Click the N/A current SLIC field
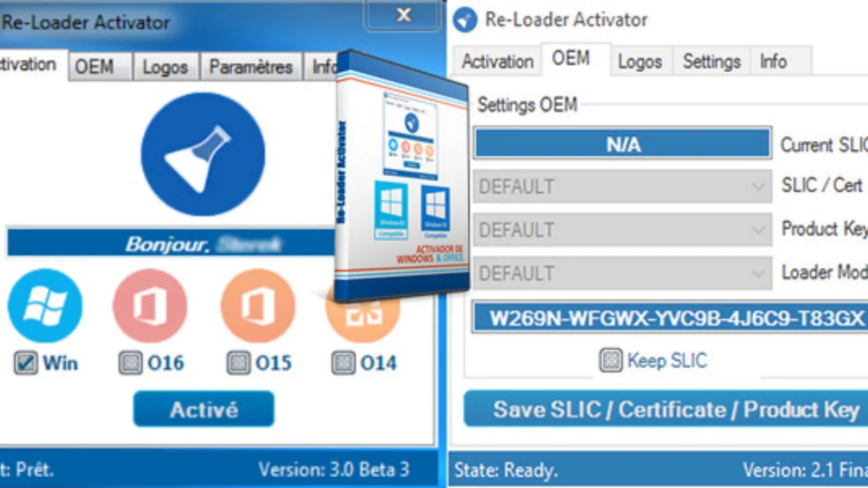This screenshot has height=488, width=868. click(x=623, y=144)
